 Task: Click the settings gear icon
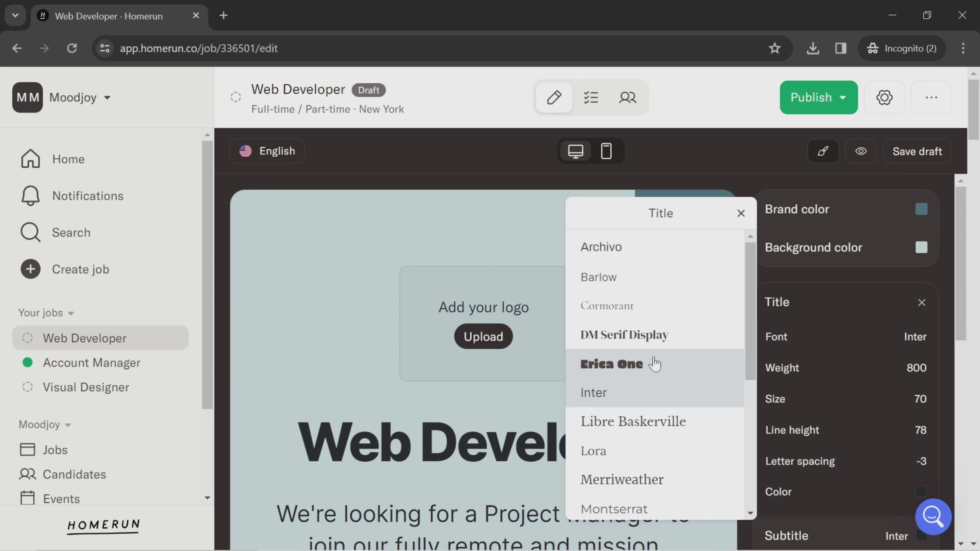(884, 97)
